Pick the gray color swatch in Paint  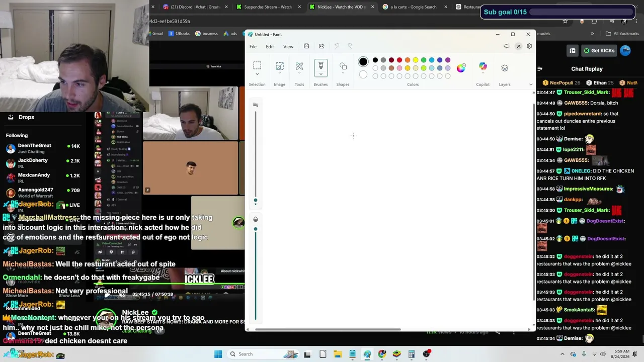point(383,60)
